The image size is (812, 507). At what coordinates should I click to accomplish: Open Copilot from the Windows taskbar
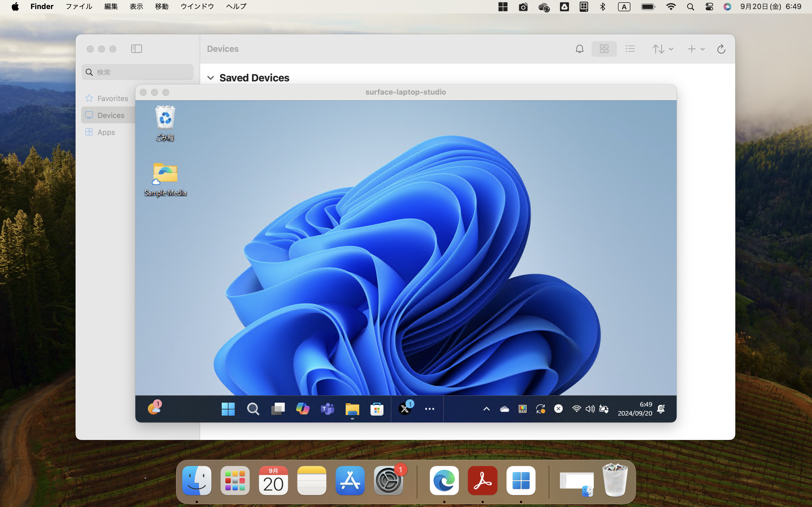pyautogui.click(x=303, y=409)
